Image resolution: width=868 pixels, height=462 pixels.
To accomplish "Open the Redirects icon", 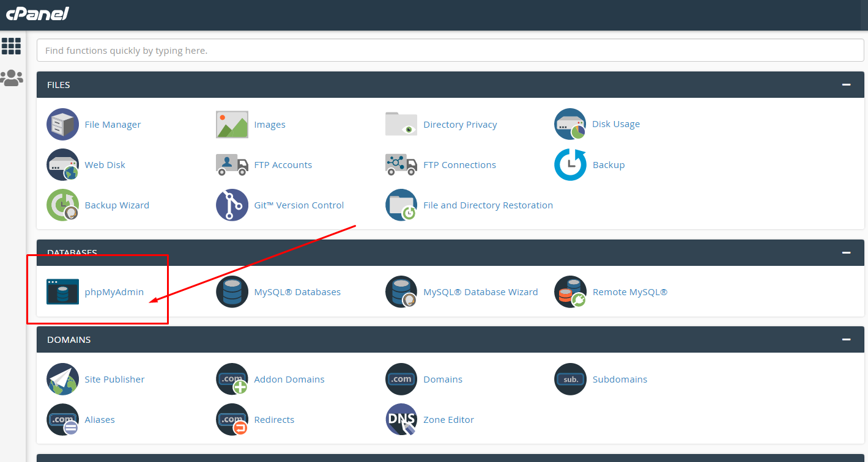I will pyautogui.click(x=232, y=420).
